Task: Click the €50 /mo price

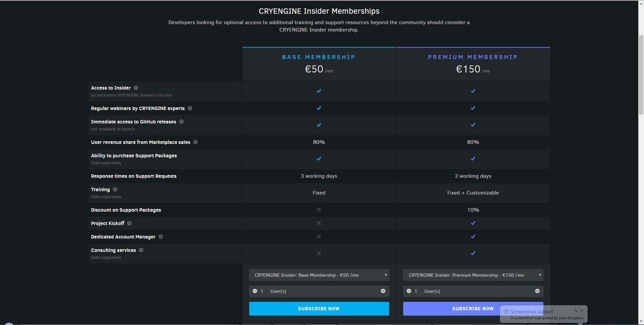Action: [319, 69]
